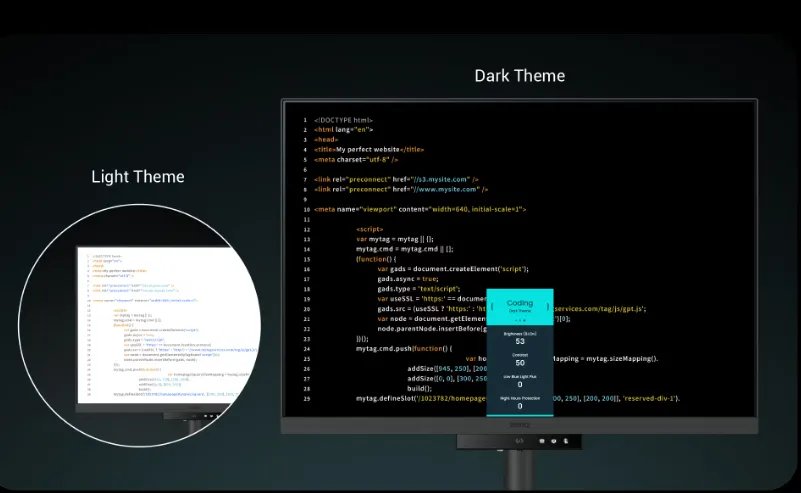Select the Low Blue Light Plus setting
Image resolution: width=801 pixels, height=493 pixels.
[x=520, y=380]
